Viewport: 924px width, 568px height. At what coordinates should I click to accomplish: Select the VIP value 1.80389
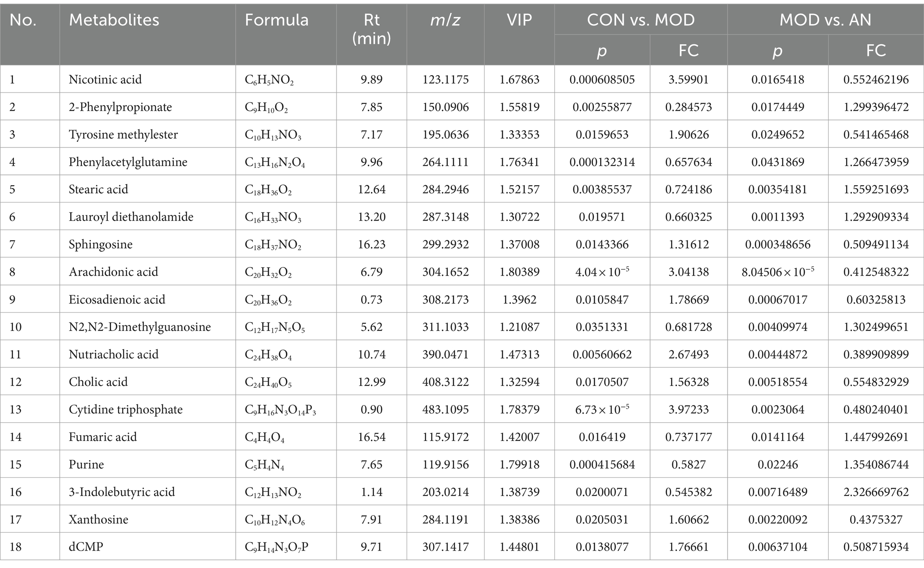coord(519,272)
